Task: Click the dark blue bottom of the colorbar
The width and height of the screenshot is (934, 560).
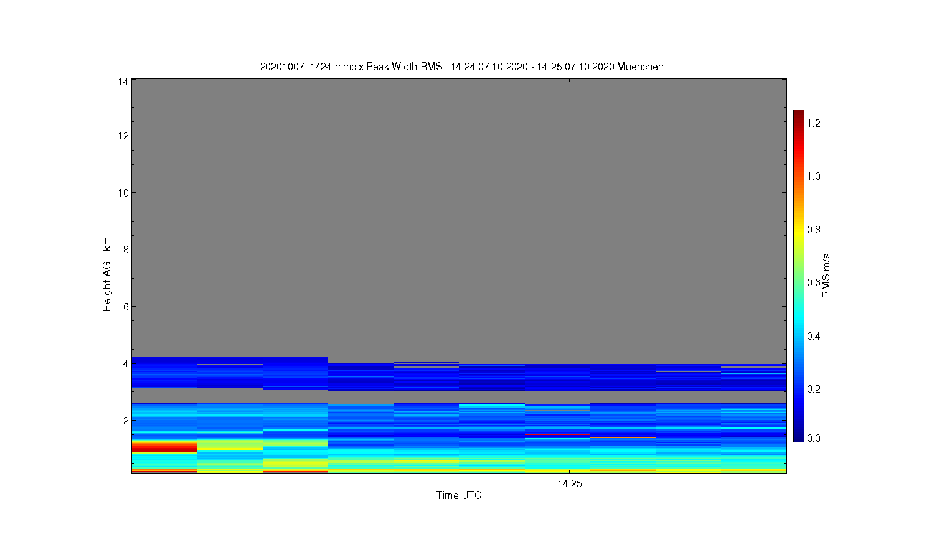Action: point(799,436)
